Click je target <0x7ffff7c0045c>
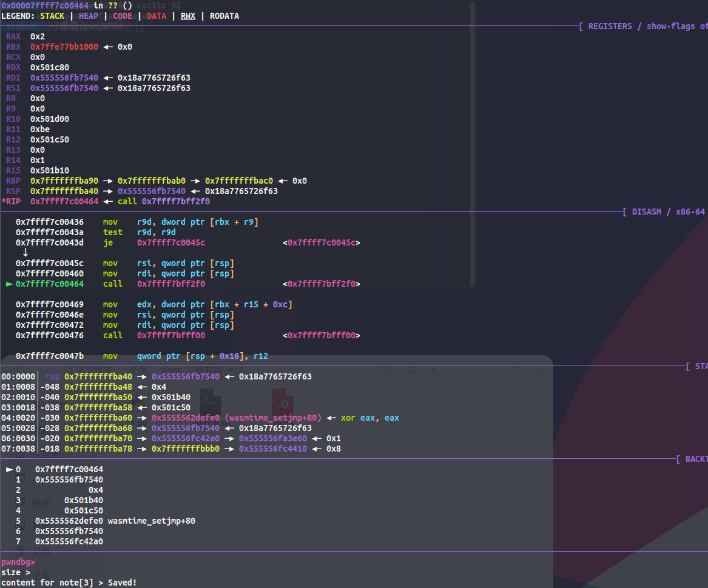Viewport: 708px width, 588px height. click(x=322, y=243)
